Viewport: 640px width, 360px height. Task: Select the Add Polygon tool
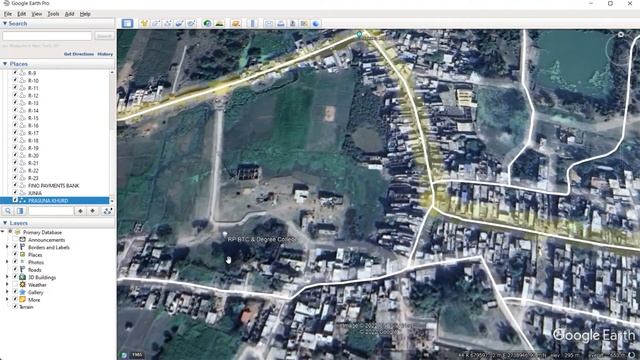(x=156, y=23)
